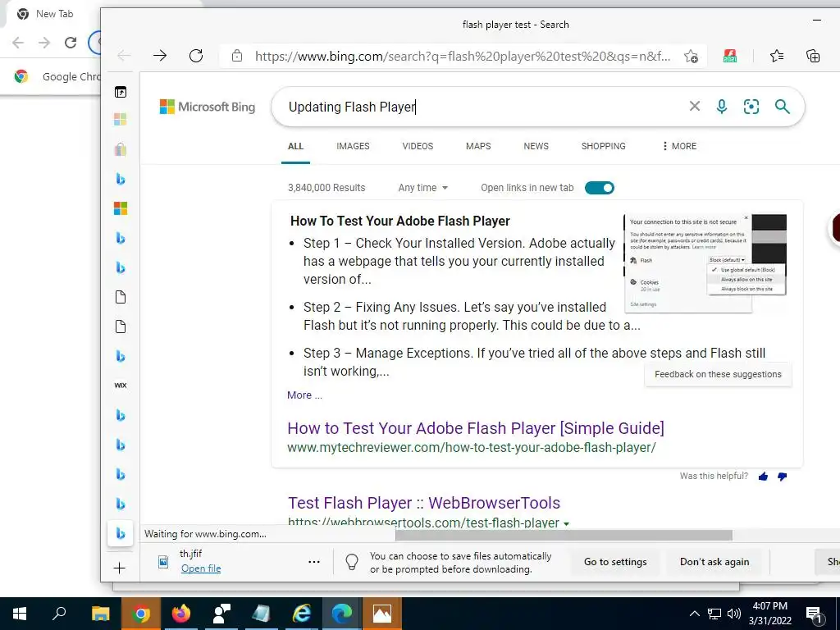Click Open file under th.jfif
Viewport: 840px width, 630px height.
pos(200,568)
